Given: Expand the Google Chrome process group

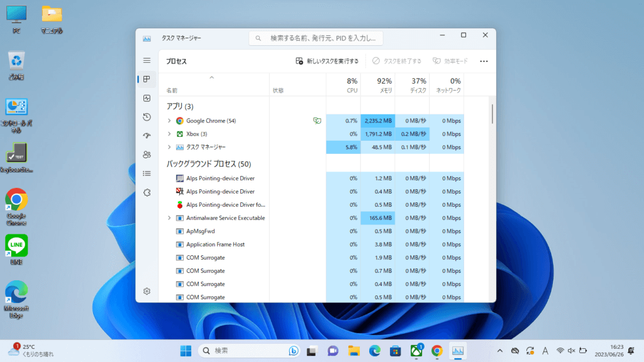Looking at the screenshot, I should pos(169,121).
